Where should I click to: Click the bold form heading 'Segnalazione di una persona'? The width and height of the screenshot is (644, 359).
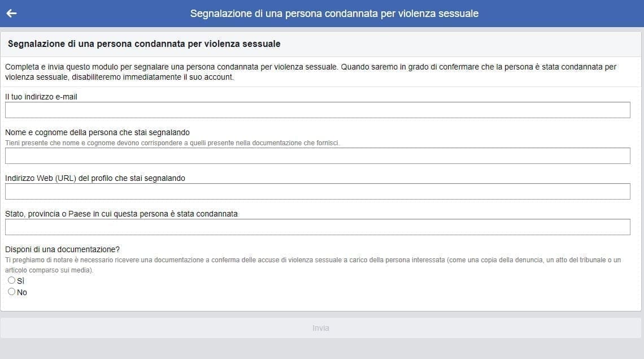(144, 44)
